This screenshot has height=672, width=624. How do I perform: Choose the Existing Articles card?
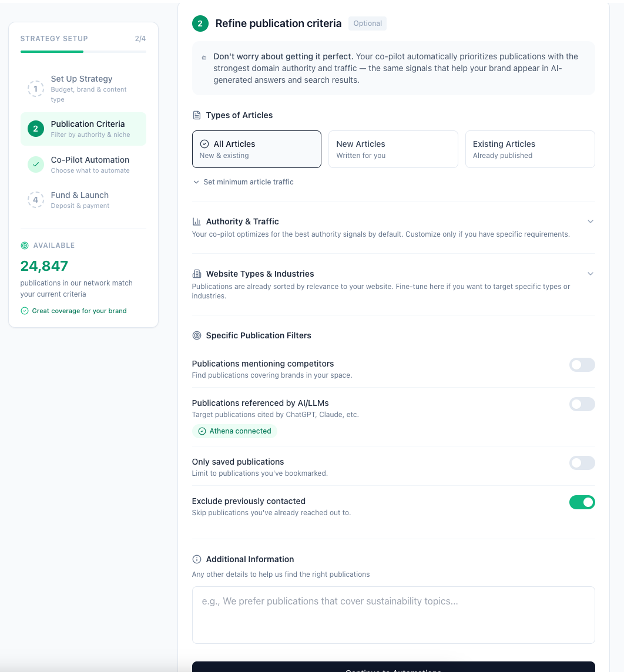click(529, 149)
